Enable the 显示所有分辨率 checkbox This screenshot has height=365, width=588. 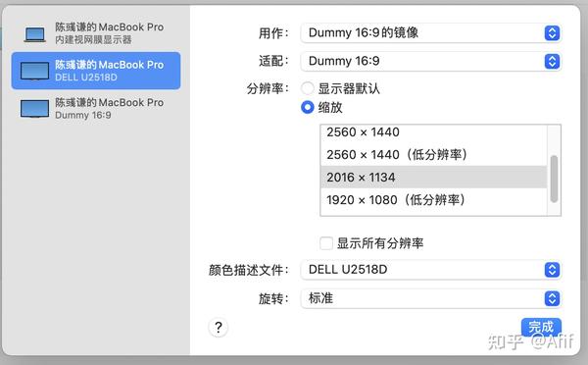click(326, 243)
